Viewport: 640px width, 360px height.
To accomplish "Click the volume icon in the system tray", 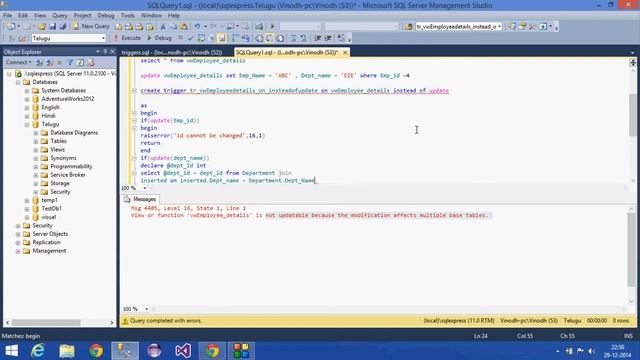I will click(x=591, y=351).
